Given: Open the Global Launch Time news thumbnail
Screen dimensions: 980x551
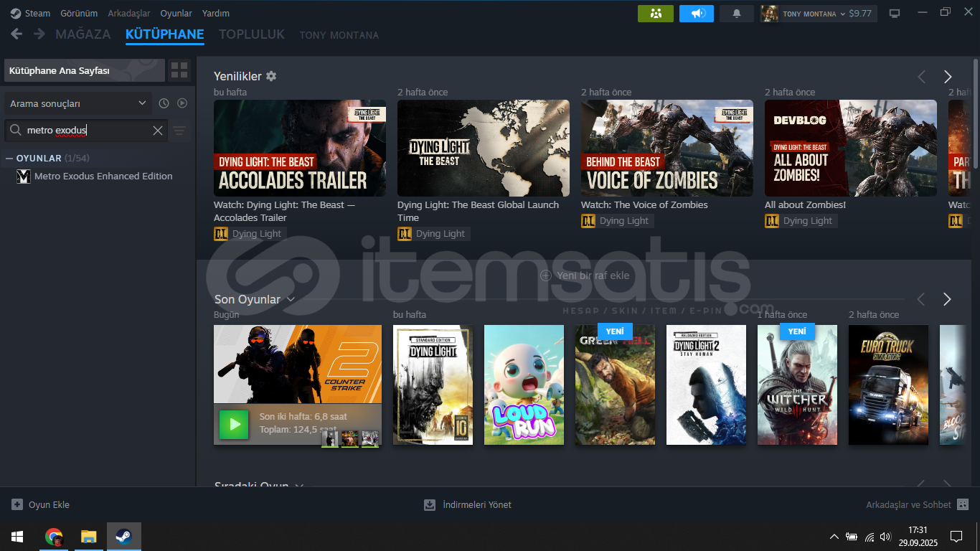Looking at the screenshot, I should pyautogui.click(x=484, y=148).
